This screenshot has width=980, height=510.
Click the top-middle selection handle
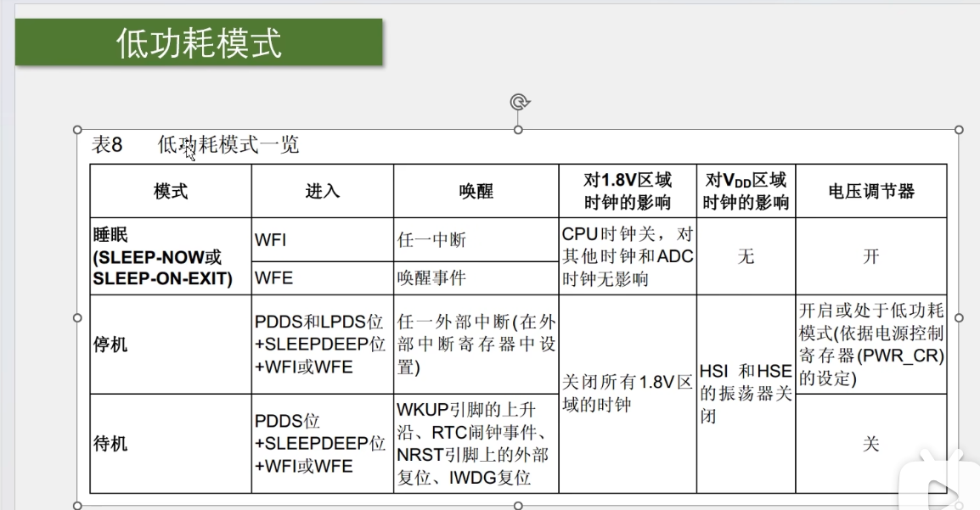click(x=518, y=130)
